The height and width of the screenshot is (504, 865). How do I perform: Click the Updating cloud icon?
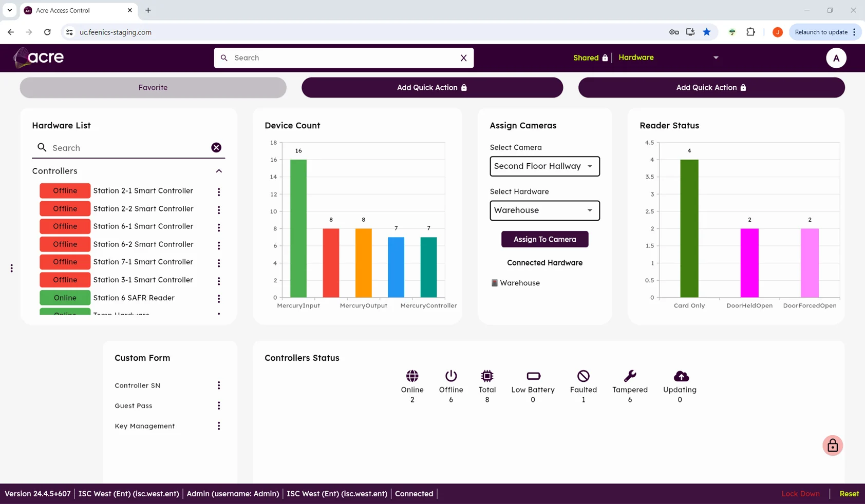click(679, 376)
